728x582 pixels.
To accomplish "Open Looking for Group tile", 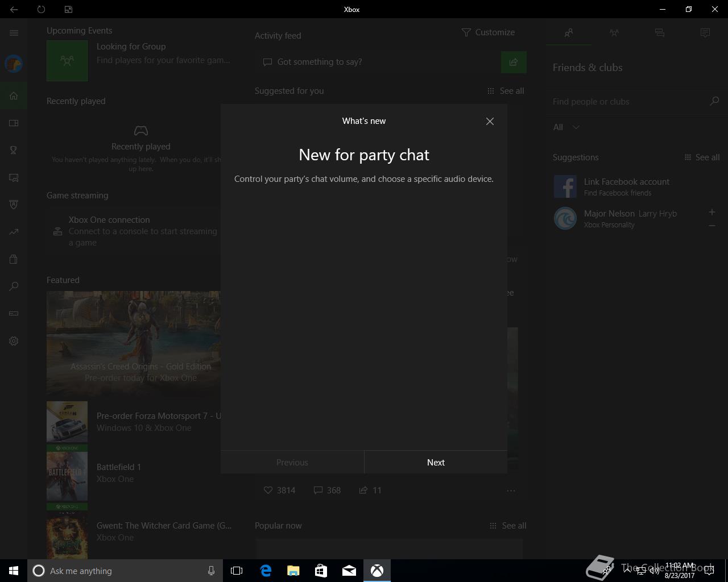I will click(139, 60).
